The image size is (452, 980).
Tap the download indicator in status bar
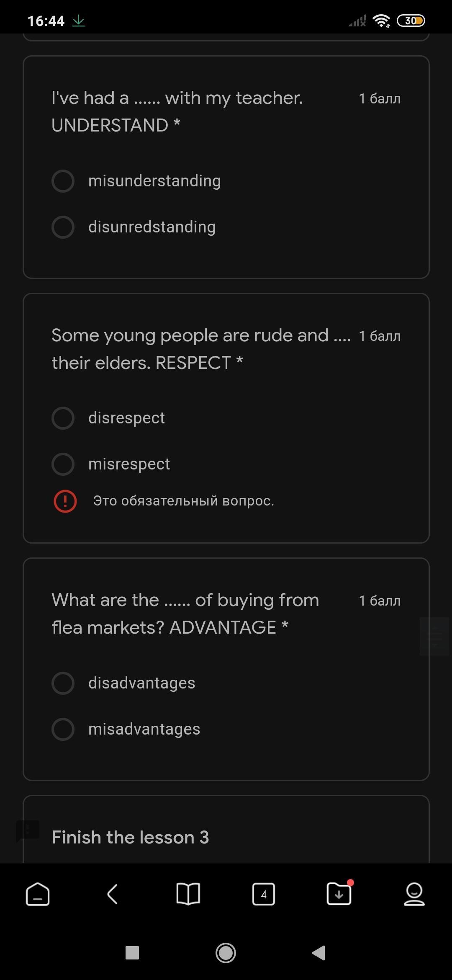pos(78,21)
